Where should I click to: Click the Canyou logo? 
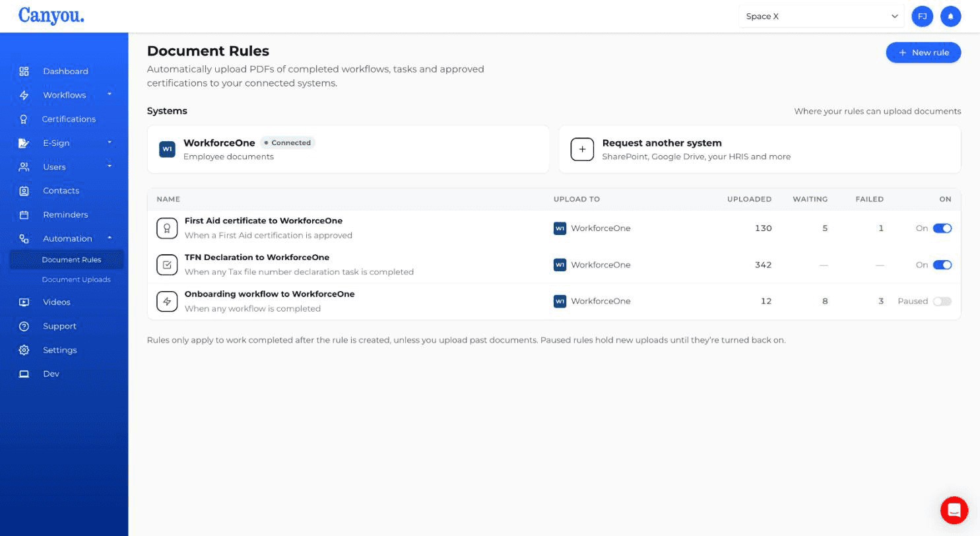click(51, 15)
